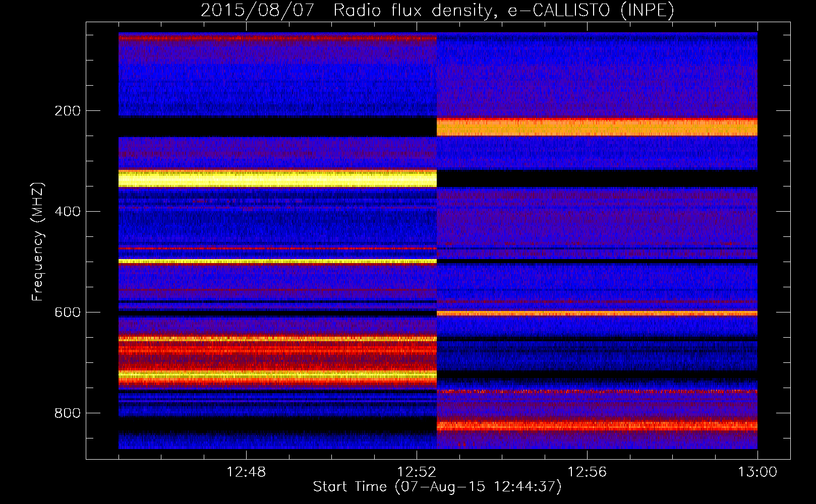The image size is (816, 504).
Task: Click the 12:52 time tick label
Action: click(x=417, y=472)
